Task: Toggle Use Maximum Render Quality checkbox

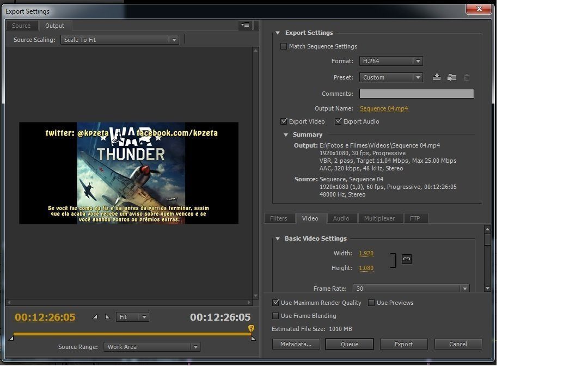Action: pyautogui.click(x=275, y=302)
